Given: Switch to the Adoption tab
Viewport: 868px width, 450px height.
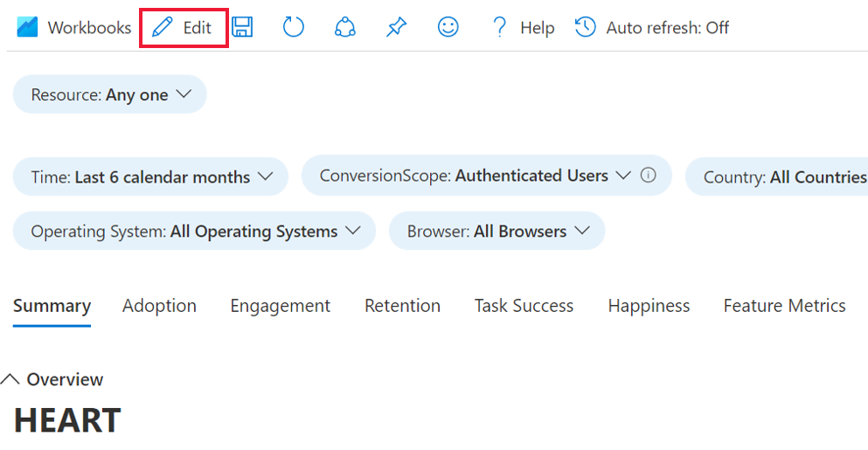Looking at the screenshot, I should pyautogui.click(x=159, y=306).
